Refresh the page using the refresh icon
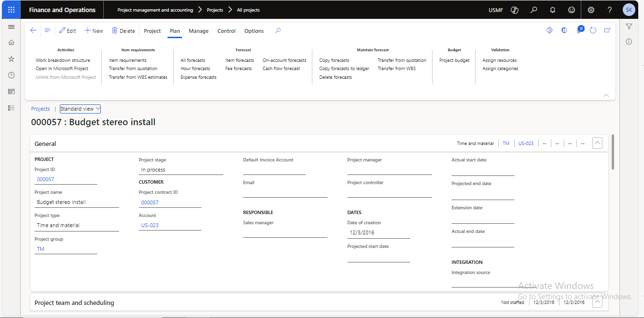The width and height of the screenshot is (644, 318). pyautogui.click(x=593, y=30)
